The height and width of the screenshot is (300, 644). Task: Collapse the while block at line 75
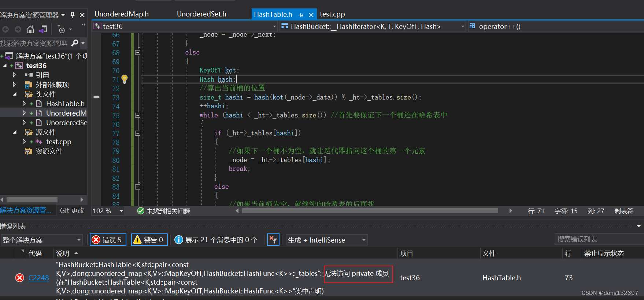pyautogui.click(x=138, y=115)
